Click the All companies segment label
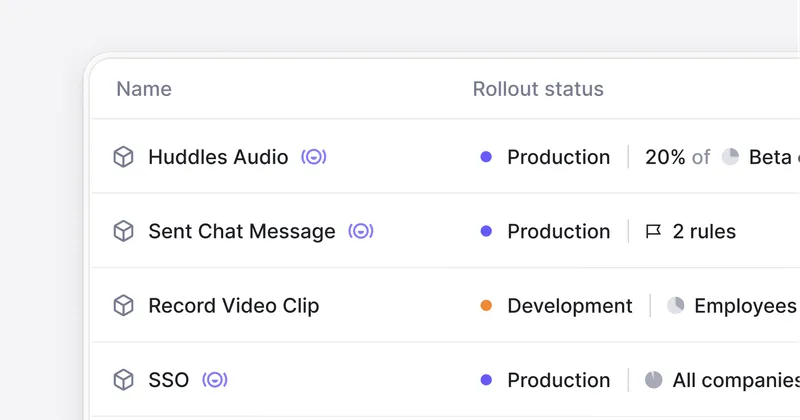Image resolution: width=800 pixels, height=420 pixels. point(736,380)
